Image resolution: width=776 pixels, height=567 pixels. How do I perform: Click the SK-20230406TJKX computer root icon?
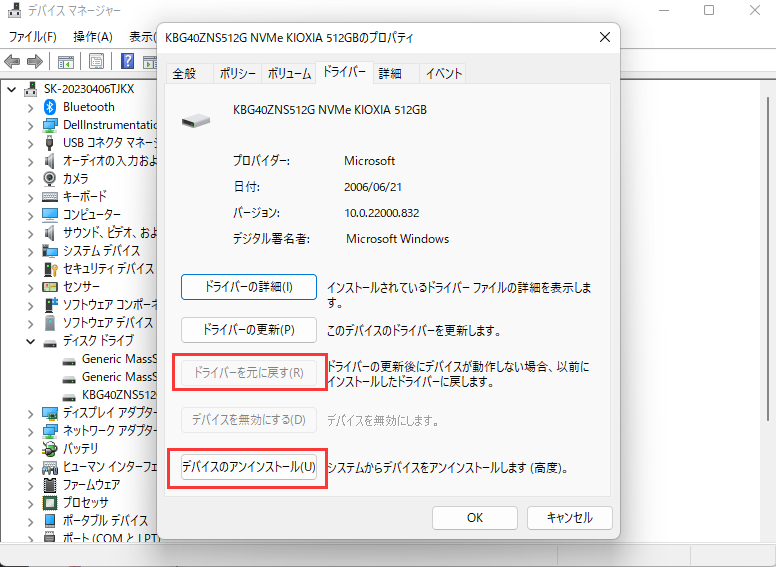click(x=30, y=89)
